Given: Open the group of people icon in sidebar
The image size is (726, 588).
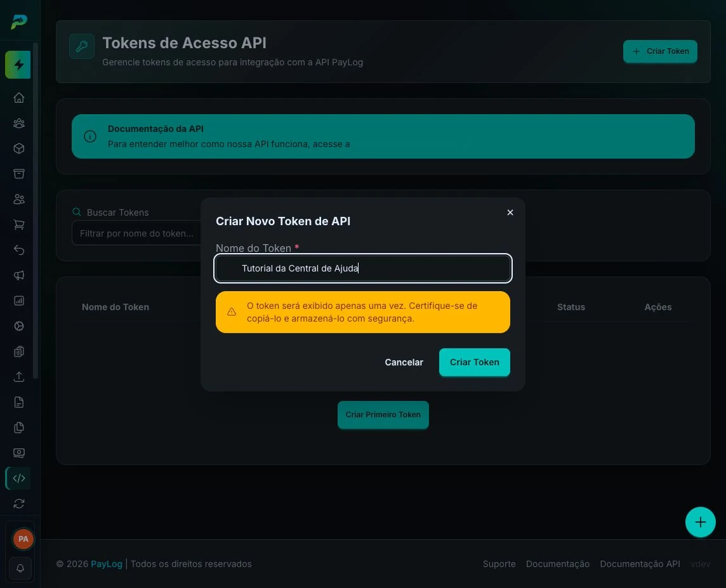Looking at the screenshot, I should tap(19, 123).
